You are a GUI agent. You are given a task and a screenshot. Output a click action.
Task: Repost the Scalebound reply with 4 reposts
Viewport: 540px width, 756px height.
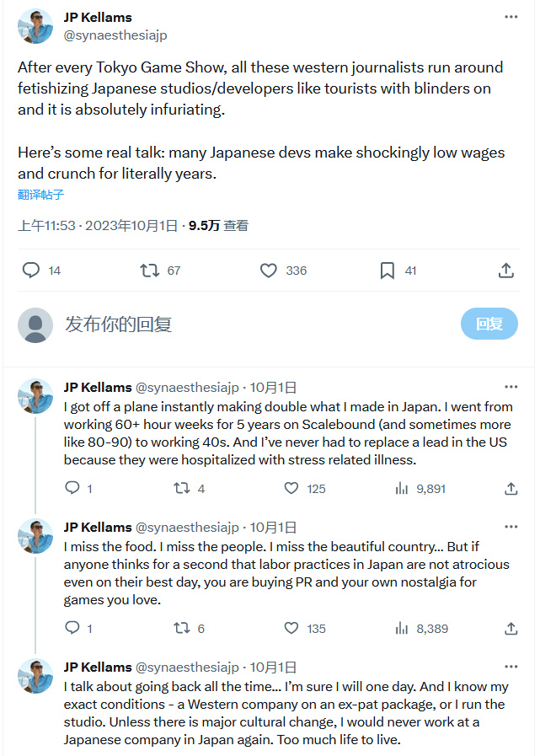point(181,488)
